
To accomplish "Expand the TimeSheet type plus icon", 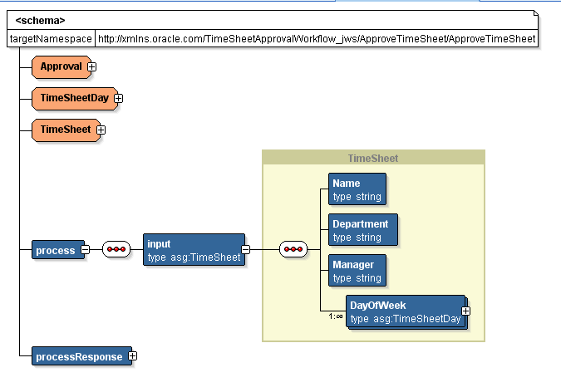I will coord(100,130).
